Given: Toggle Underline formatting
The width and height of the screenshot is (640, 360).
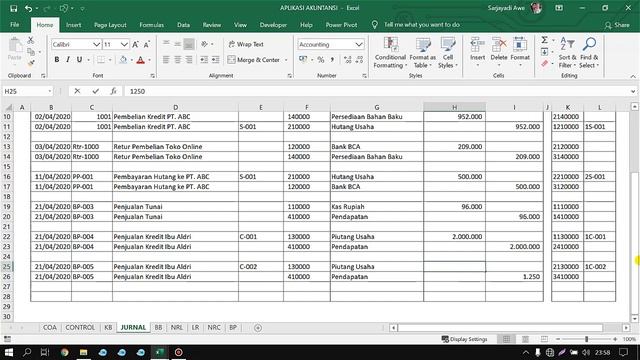Looking at the screenshot, I should pos(79,60).
